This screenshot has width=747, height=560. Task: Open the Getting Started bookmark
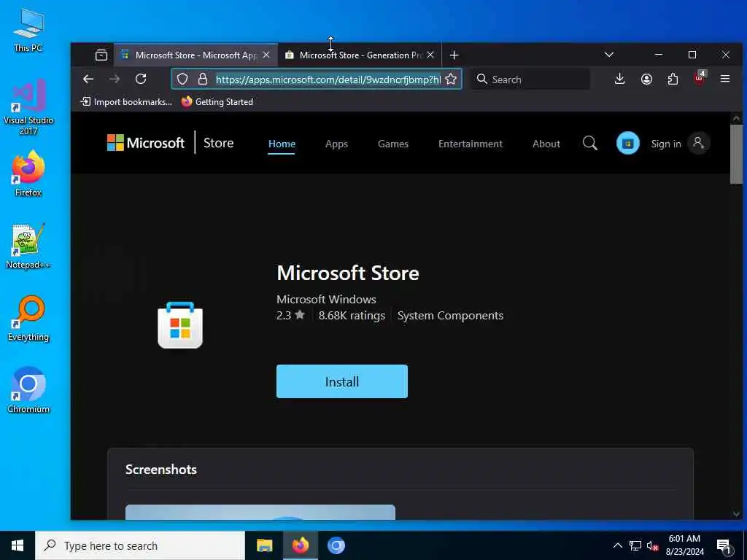[217, 102]
